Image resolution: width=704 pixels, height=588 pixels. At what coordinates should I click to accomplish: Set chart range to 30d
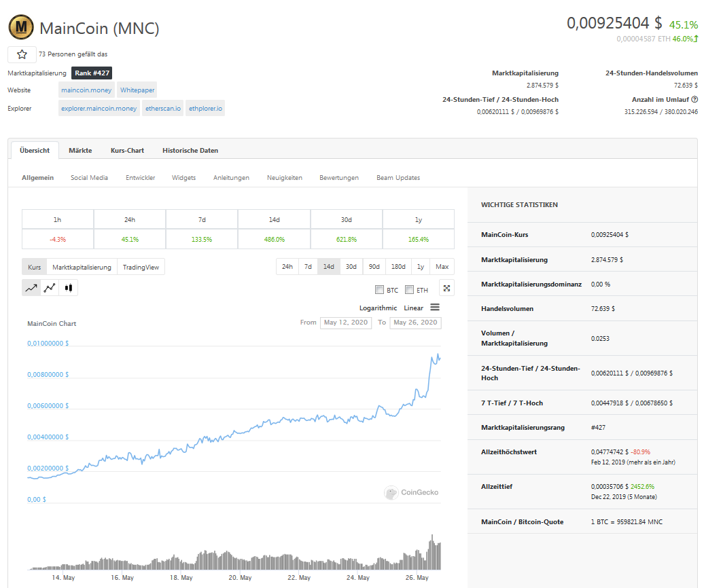[351, 266]
